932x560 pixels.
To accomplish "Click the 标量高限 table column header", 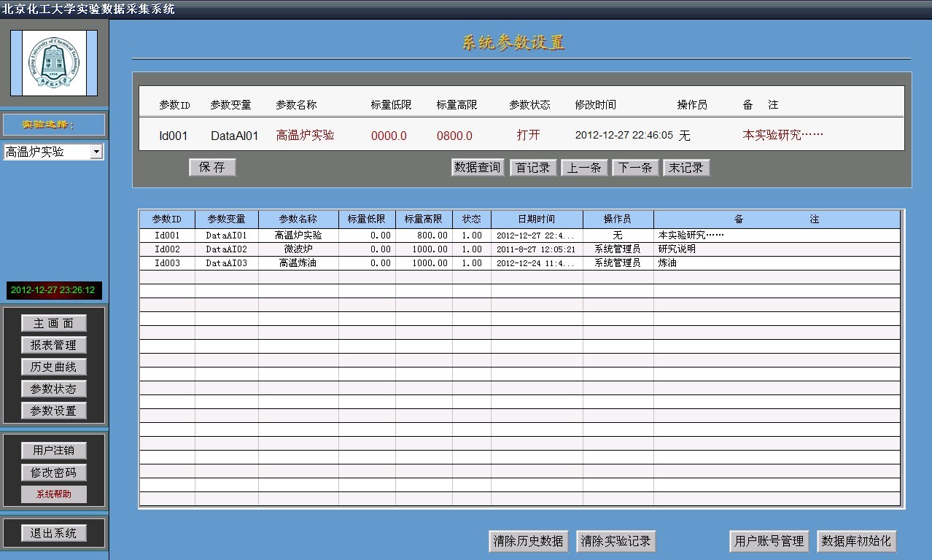I will coord(424,219).
